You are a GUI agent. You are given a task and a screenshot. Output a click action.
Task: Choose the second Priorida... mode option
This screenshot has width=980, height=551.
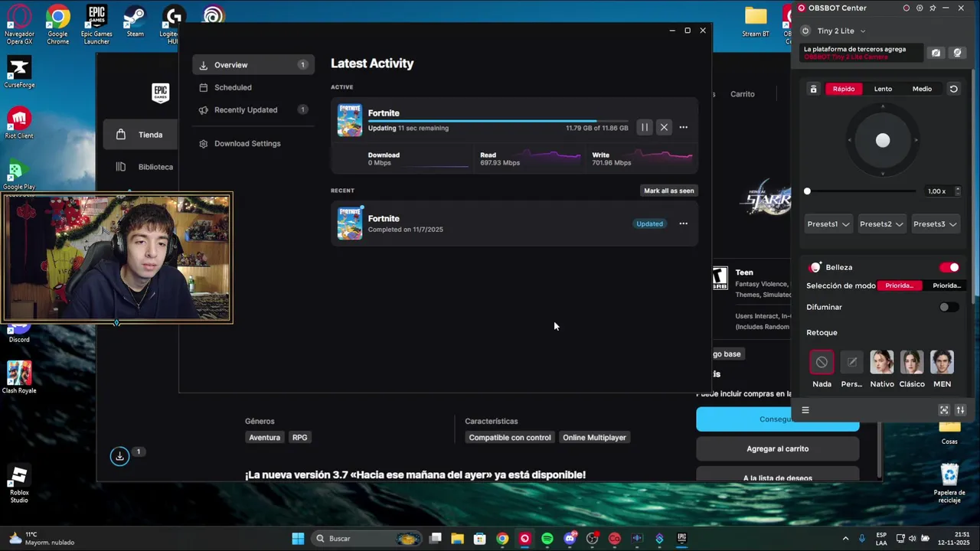pyautogui.click(x=946, y=285)
